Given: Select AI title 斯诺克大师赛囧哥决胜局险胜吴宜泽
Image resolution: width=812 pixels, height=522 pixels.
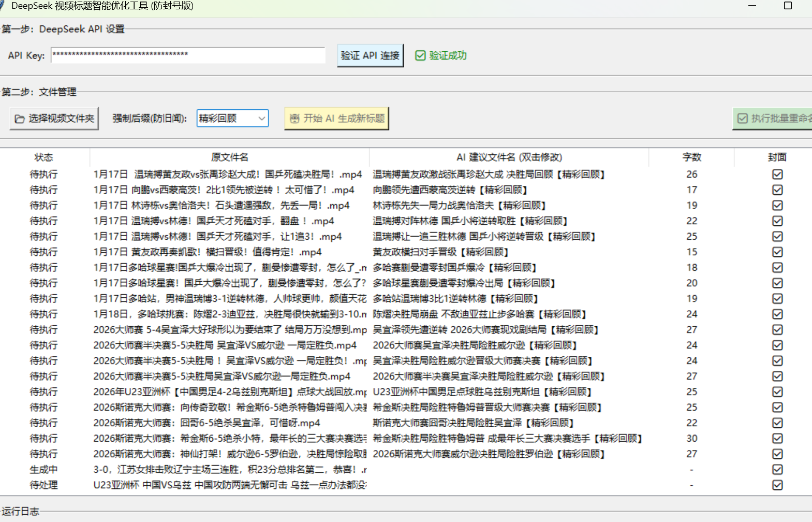Looking at the screenshot, I should coord(473,423).
